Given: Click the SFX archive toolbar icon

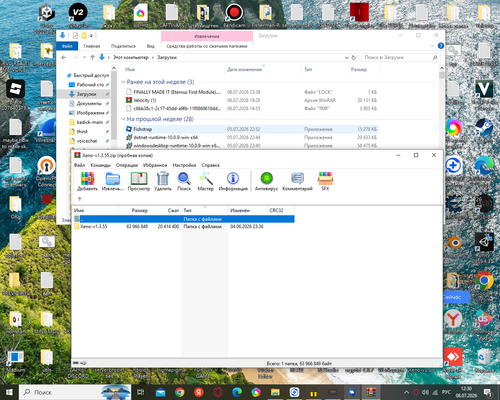Looking at the screenshot, I should (325, 179).
